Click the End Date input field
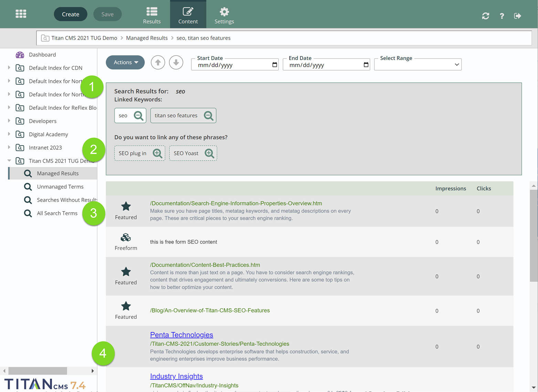 tap(326, 65)
